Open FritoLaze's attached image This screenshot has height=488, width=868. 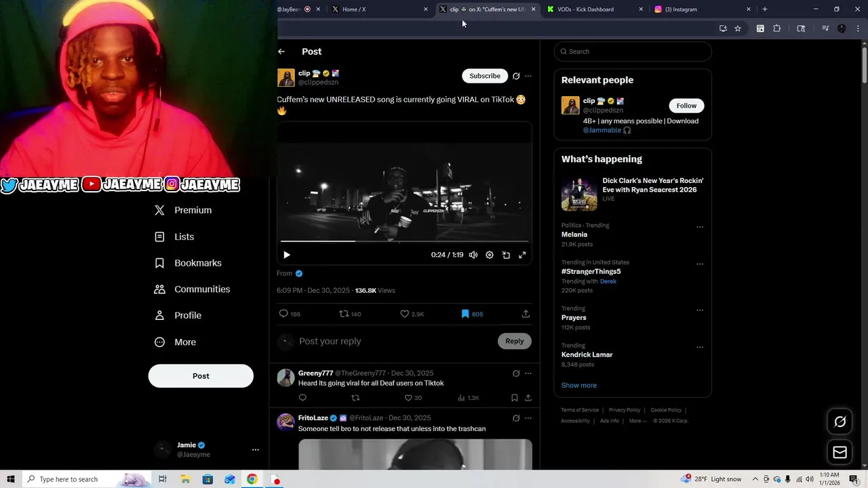coord(415,454)
